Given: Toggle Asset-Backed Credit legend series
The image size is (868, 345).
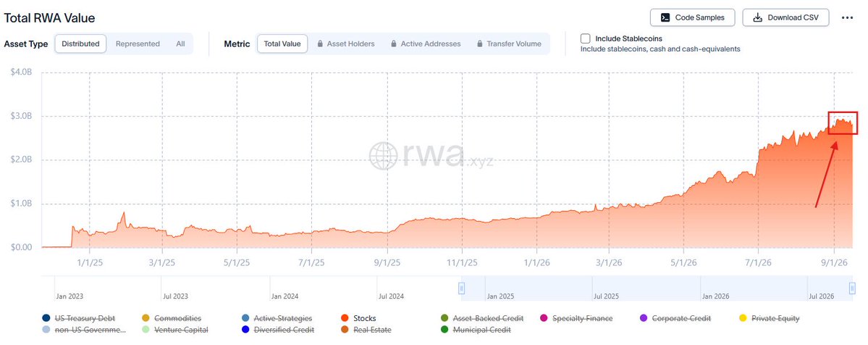Looking at the screenshot, I should click(481, 318).
